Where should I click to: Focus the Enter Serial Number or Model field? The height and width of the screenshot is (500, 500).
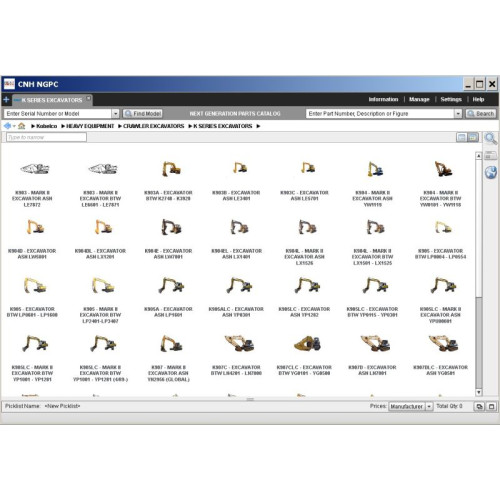[58, 114]
